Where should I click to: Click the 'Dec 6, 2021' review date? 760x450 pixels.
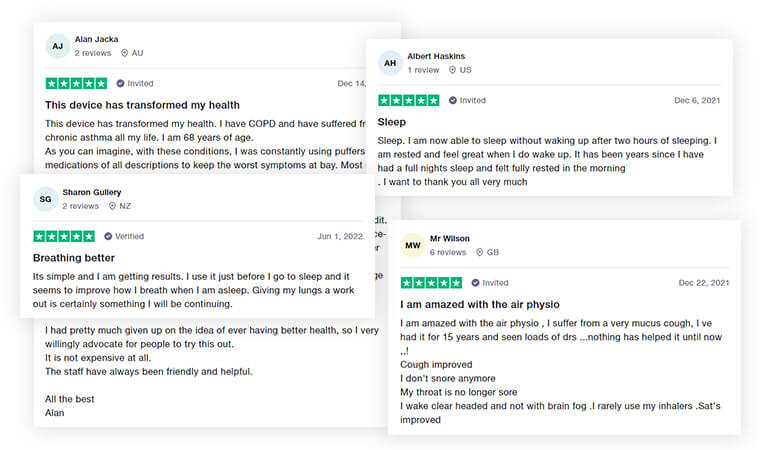point(698,100)
